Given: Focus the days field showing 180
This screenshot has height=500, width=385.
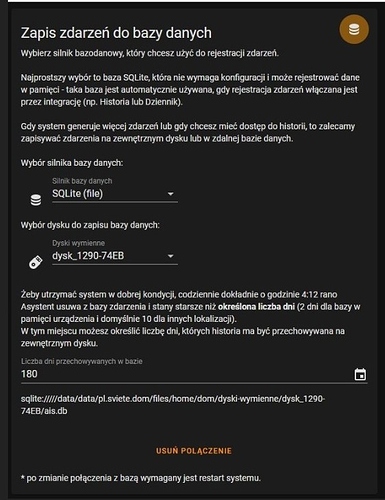Looking at the screenshot, I should point(194,374).
